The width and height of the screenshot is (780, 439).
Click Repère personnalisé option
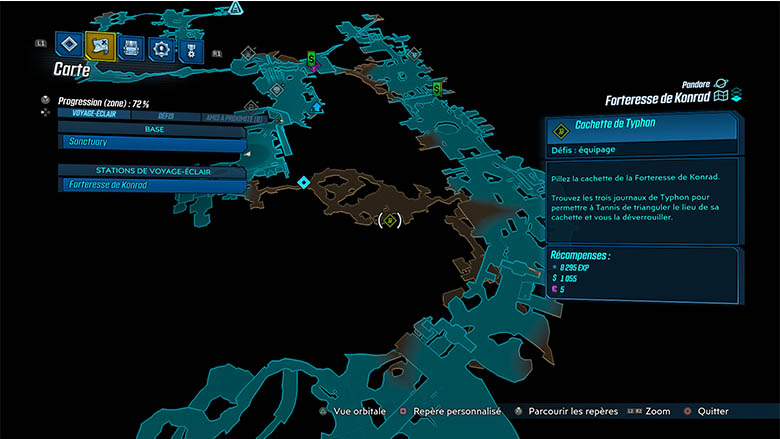[x=448, y=411]
